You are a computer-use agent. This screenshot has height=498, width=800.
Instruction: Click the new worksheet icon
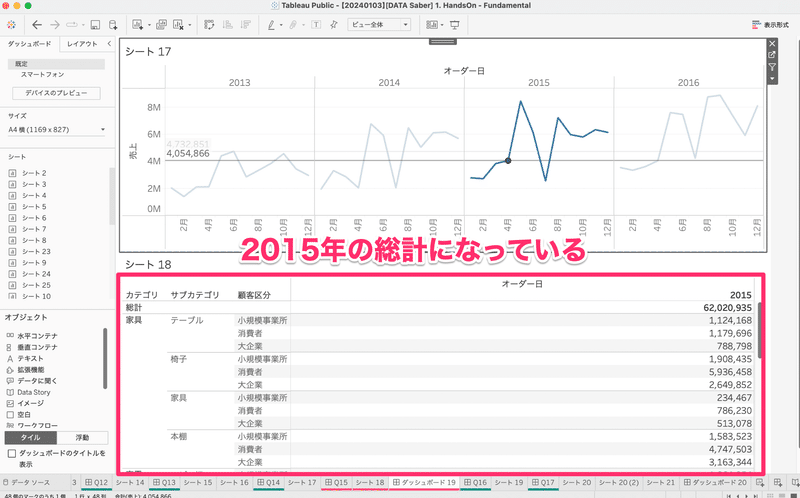click(x=137, y=24)
